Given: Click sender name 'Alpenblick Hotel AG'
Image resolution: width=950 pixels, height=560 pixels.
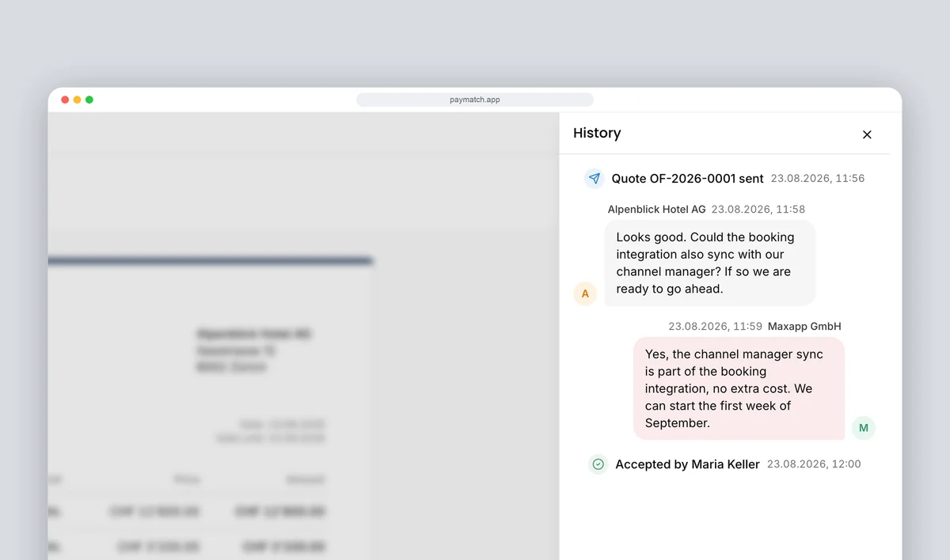Looking at the screenshot, I should pos(656,210).
